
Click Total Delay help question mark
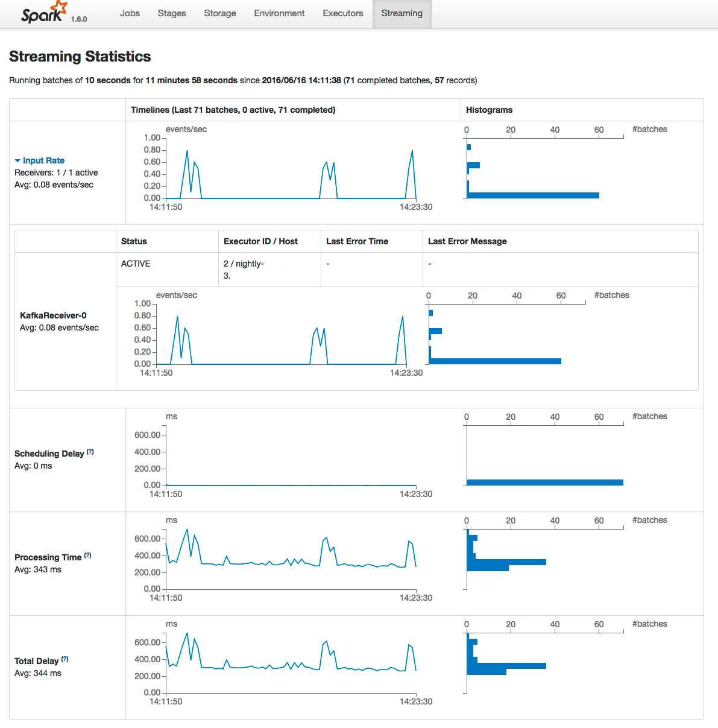pyautogui.click(x=65, y=659)
